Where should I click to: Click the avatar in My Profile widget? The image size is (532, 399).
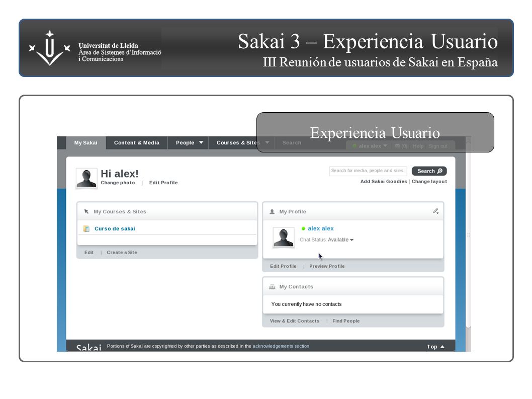pyautogui.click(x=284, y=237)
